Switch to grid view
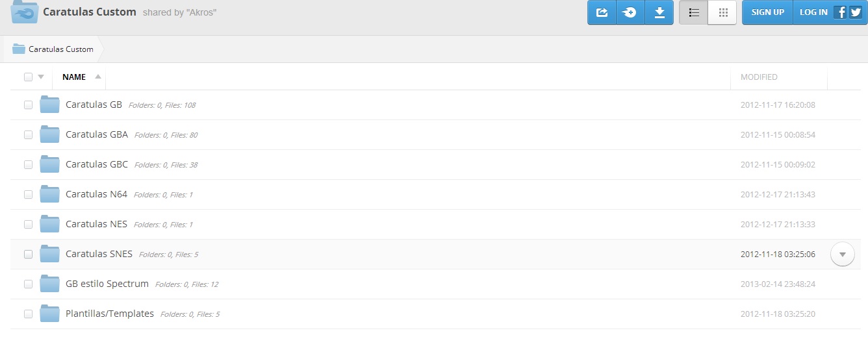This screenshot has height=348, width=868. tap(722, 12)
